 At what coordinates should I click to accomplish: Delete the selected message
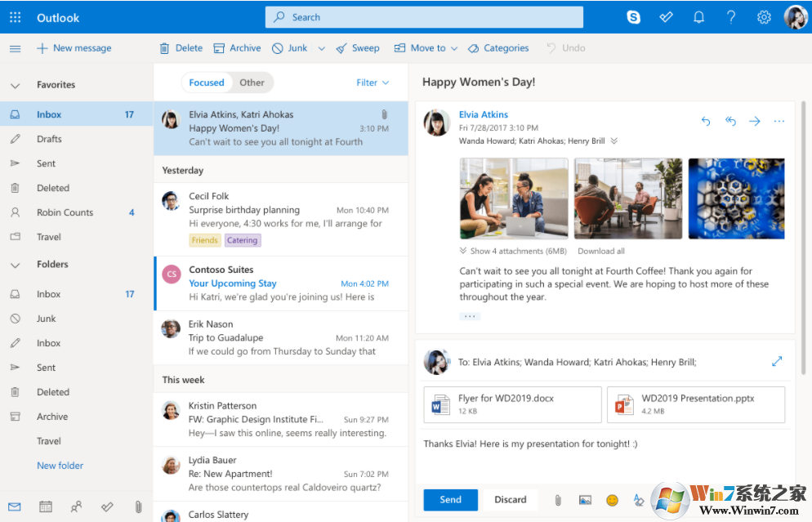click(x=181, y=48)
